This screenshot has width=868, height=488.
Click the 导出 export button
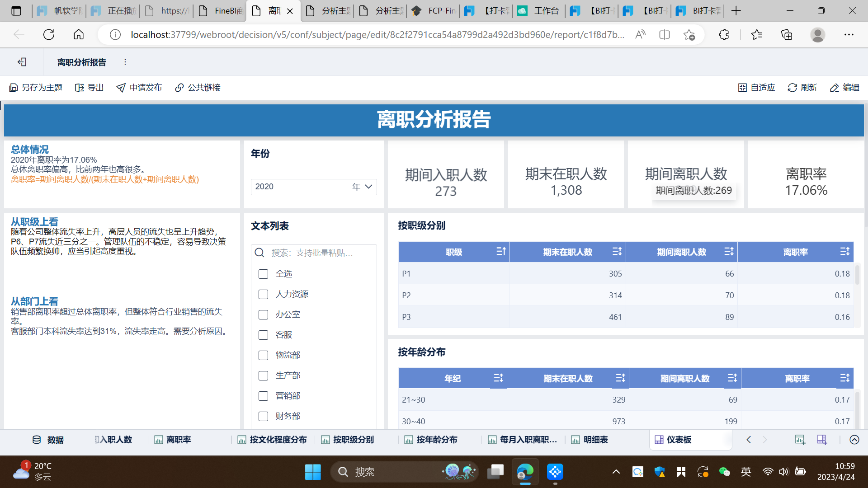pos(89,88)
